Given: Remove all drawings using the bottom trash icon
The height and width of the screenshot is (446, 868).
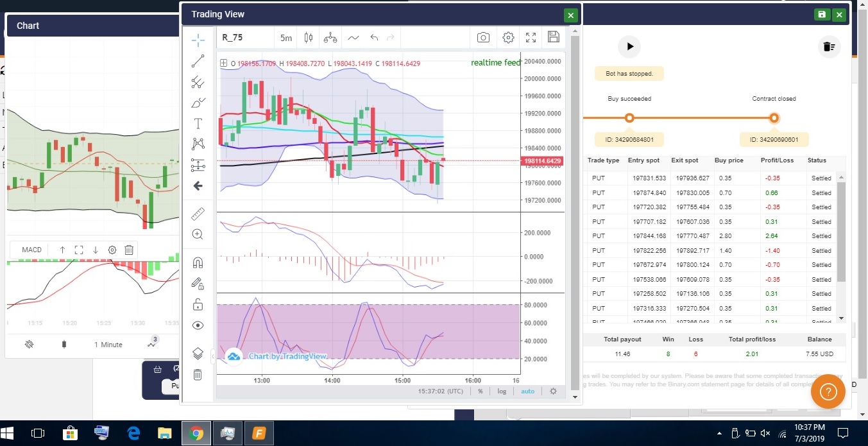Looking at the screenshot, I should [198, 375].
